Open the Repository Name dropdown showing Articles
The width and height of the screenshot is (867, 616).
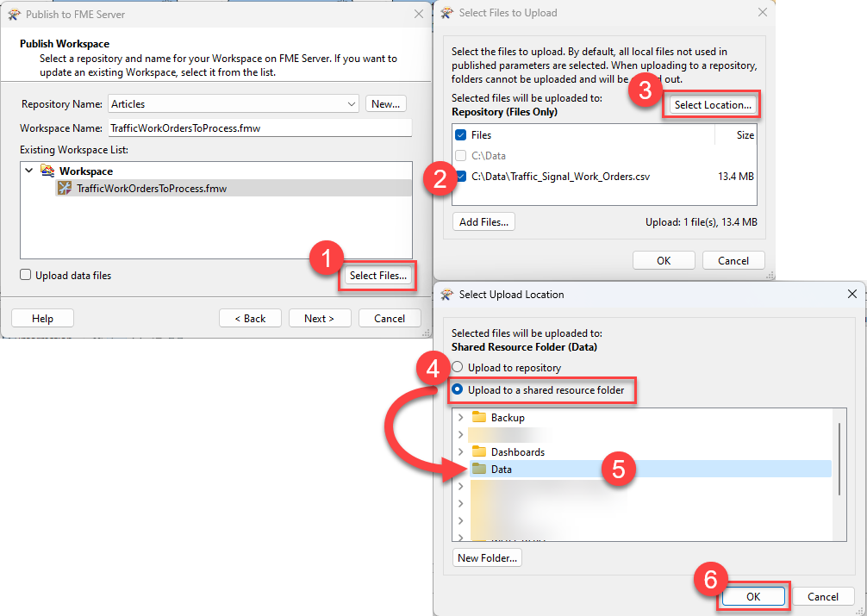pyautogui.click(x=234, y=104)
